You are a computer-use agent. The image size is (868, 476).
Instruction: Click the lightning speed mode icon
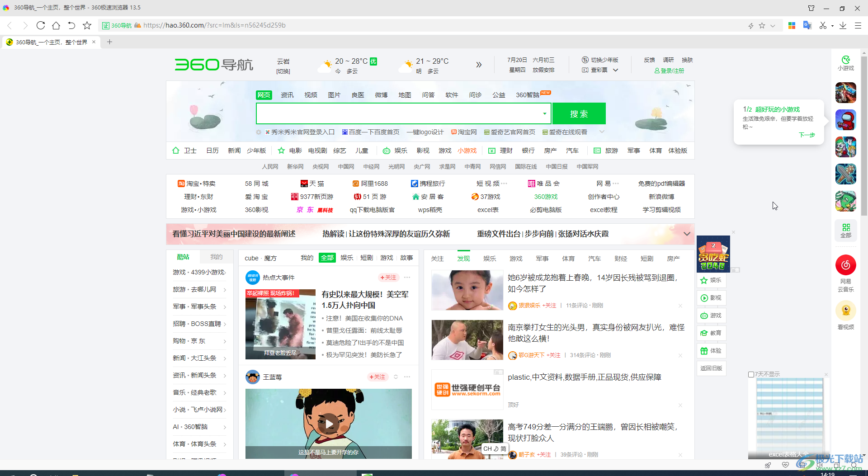[750, 26]
